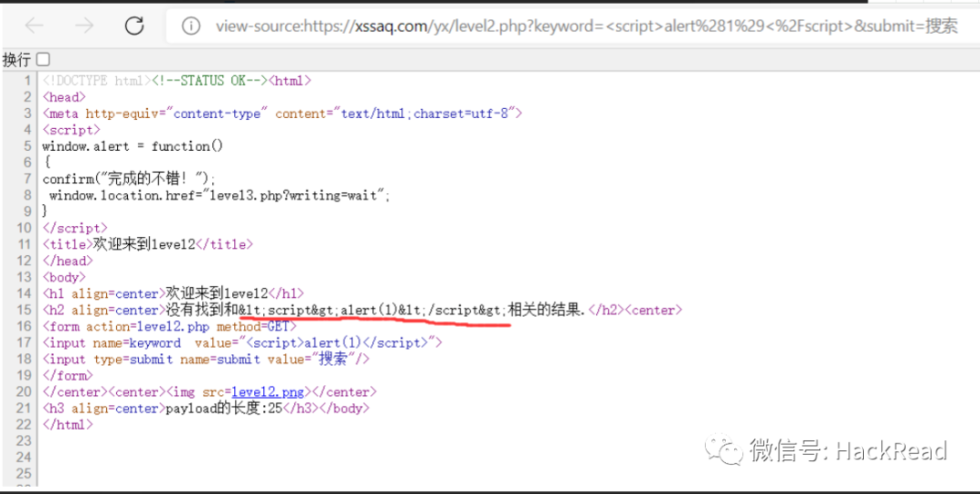Toggle the 换行 line-wrap checkbox
This screenshot has height=494, width=980.
coord(43,59)
